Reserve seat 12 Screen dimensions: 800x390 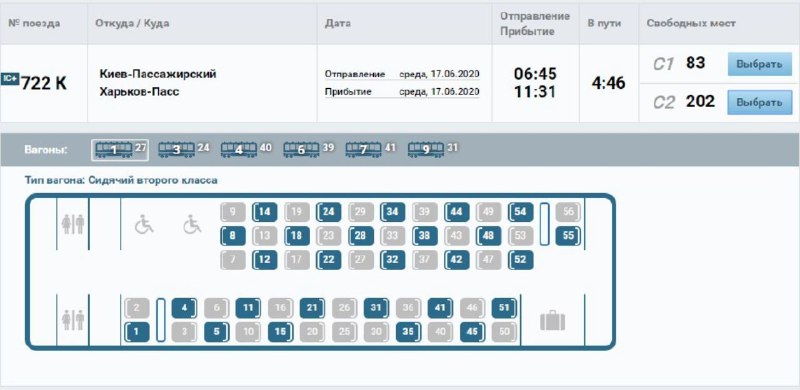[x=265, y=260]
